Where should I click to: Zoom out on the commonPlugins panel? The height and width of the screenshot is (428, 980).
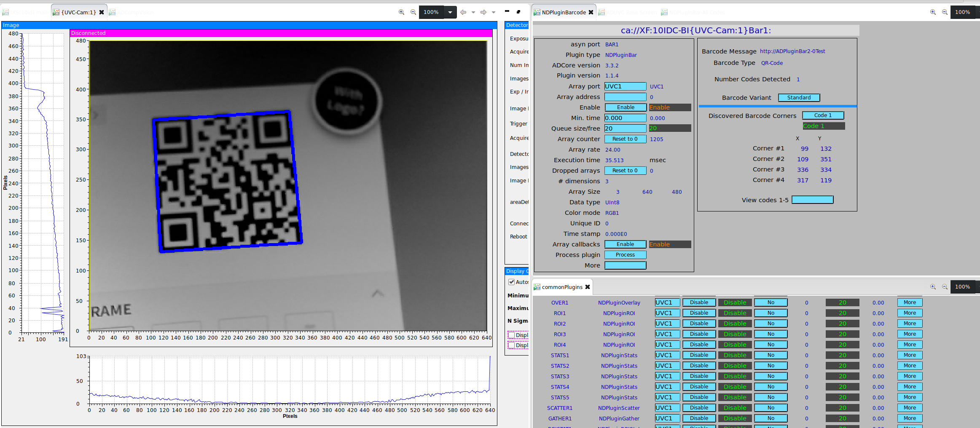coord(945,287)
